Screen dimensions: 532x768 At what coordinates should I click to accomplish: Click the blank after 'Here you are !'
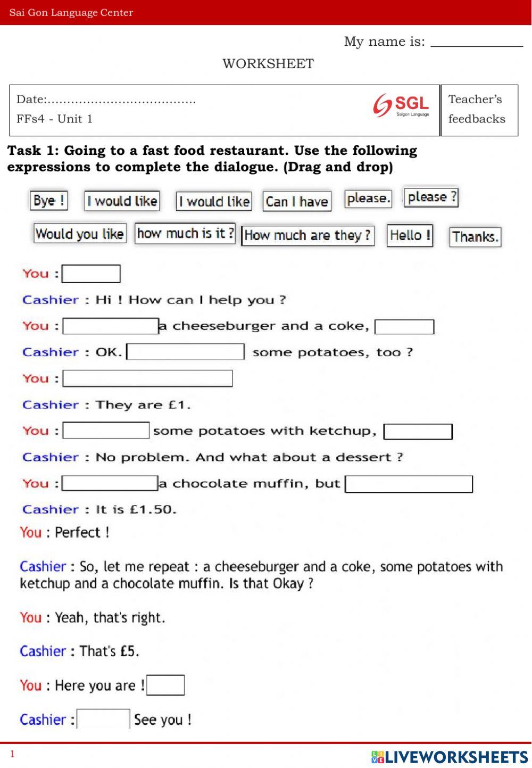point(165,685)
